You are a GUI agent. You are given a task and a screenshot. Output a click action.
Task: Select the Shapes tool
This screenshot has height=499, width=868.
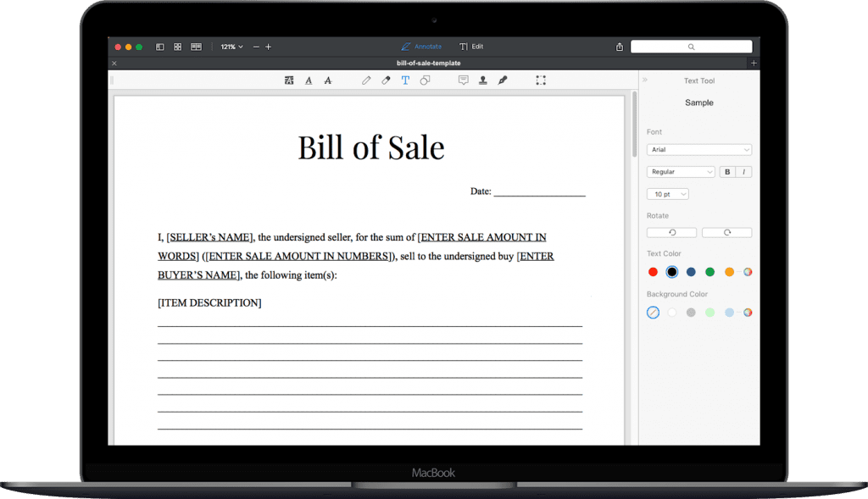(425, 80)
